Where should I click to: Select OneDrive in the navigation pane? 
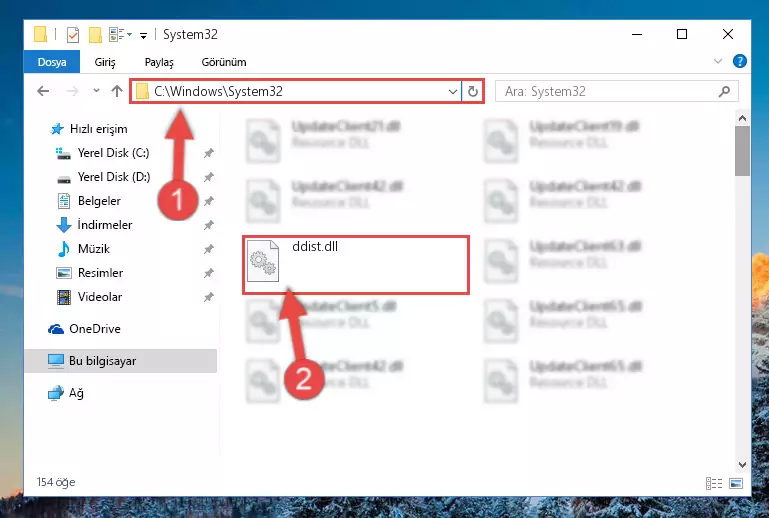(x=84, y=329)
